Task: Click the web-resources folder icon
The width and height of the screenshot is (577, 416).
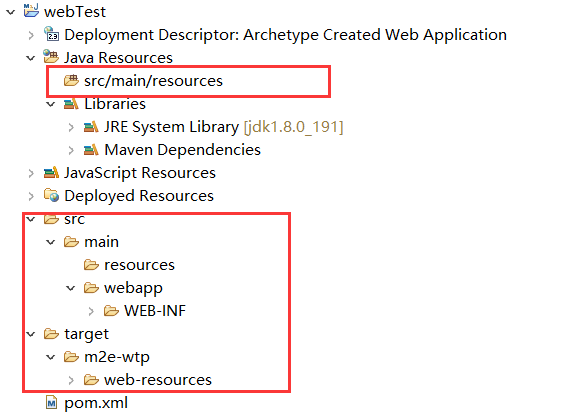Action: point(91,380)
